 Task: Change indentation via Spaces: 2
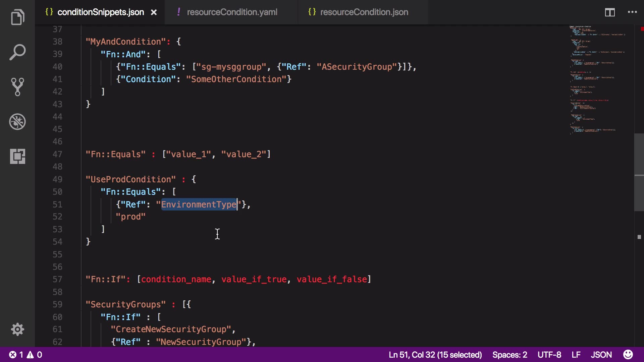[509, 355]
